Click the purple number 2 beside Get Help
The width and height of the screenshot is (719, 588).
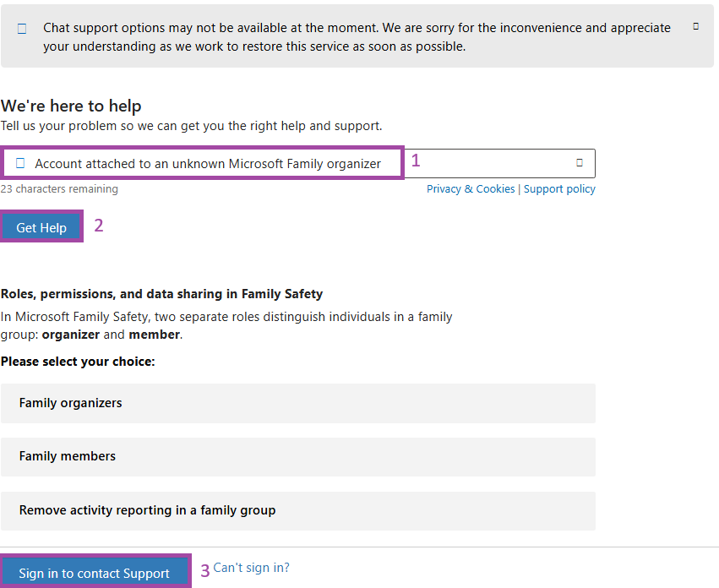pos(99,226)
